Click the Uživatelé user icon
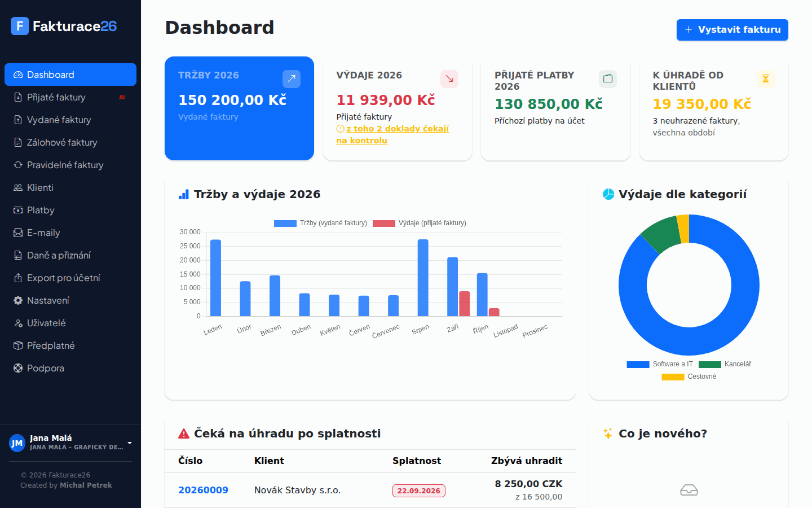 pyautogui.click(x=18, y=323)
